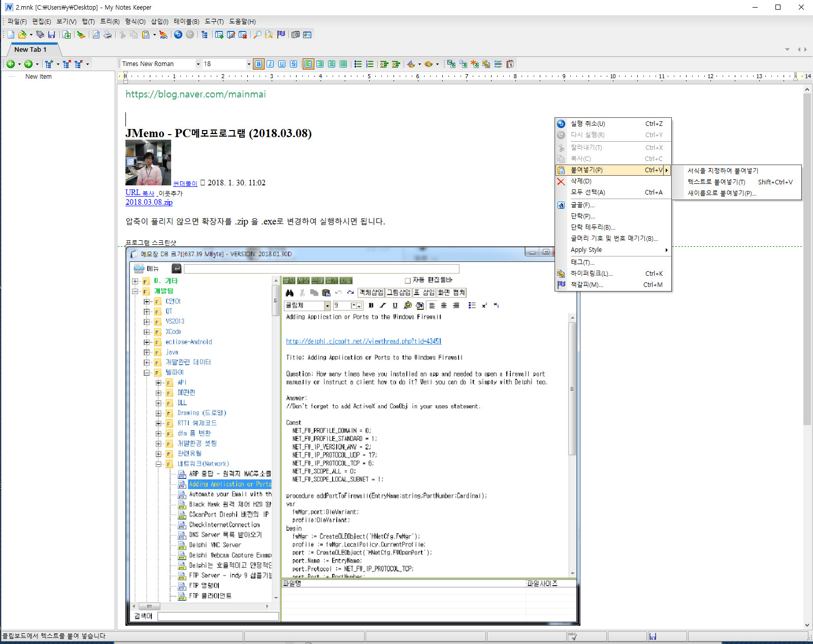Expand the paste icon's dropdown arrow
Image resolution: width=813 pixels, height=644 pixels.
tap(154, 35)
